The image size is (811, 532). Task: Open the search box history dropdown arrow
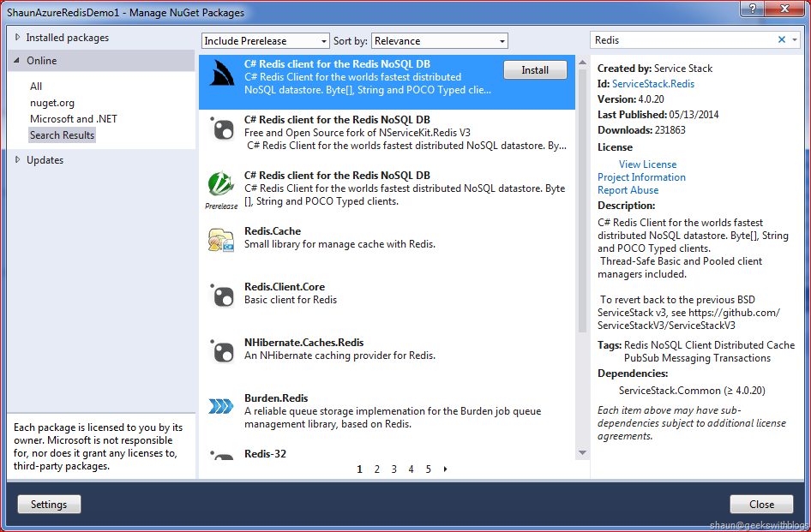click(795, 39)
